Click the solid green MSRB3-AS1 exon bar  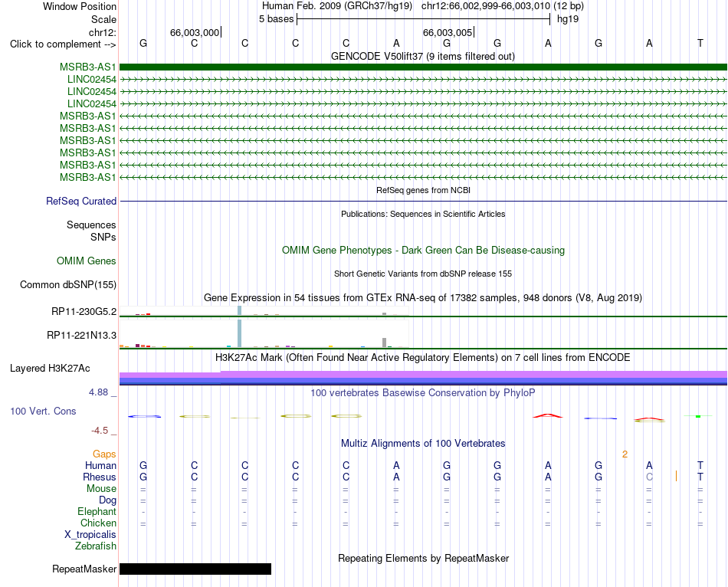(423, 67)
